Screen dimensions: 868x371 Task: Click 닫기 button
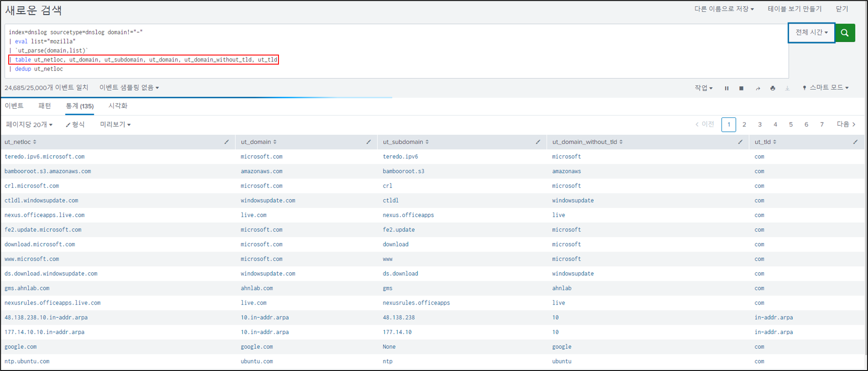pyautogui.click(x=842, y=9)
